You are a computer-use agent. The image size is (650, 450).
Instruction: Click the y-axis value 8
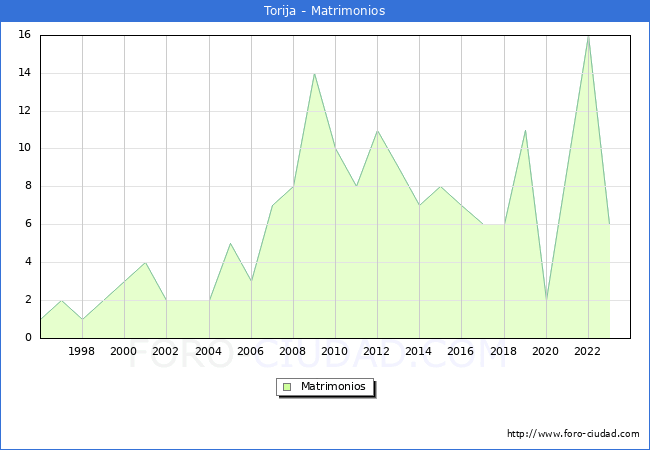(x=28, y=186)
